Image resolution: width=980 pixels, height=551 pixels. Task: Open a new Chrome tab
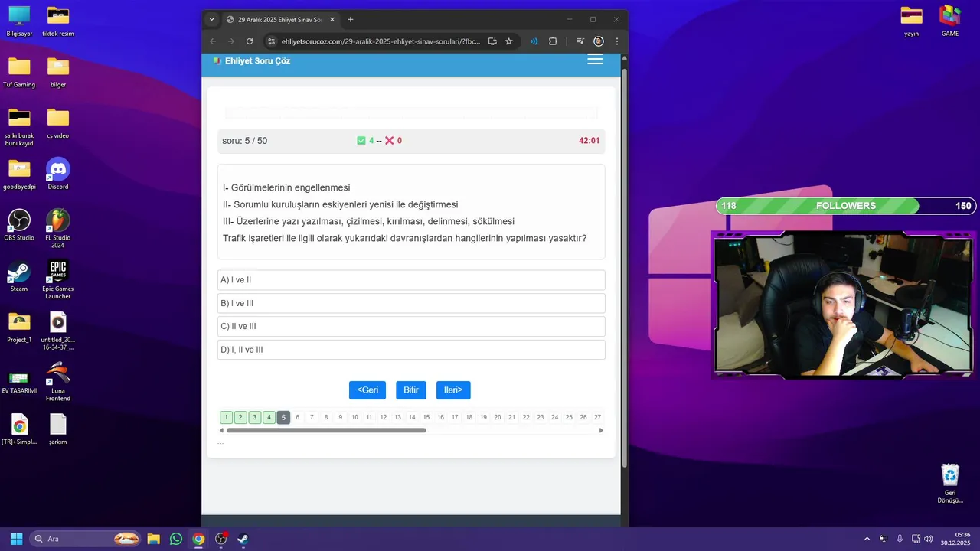click(351, 19)
